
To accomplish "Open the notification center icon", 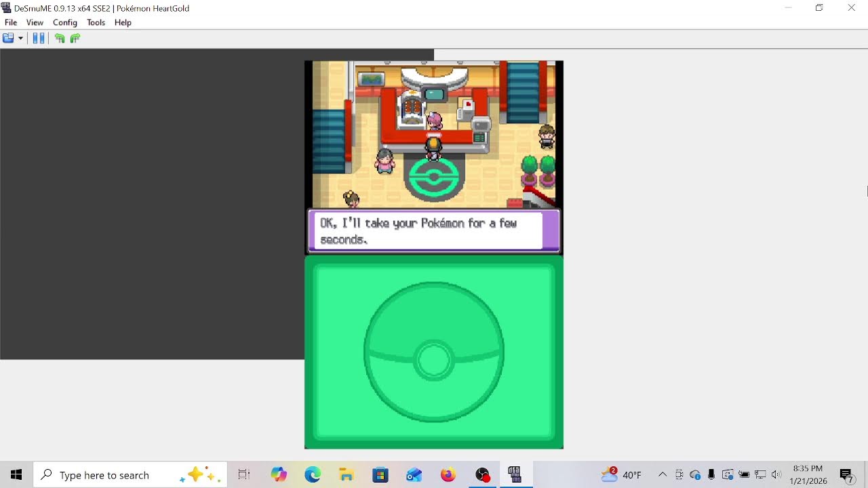I will click(846, 475).
